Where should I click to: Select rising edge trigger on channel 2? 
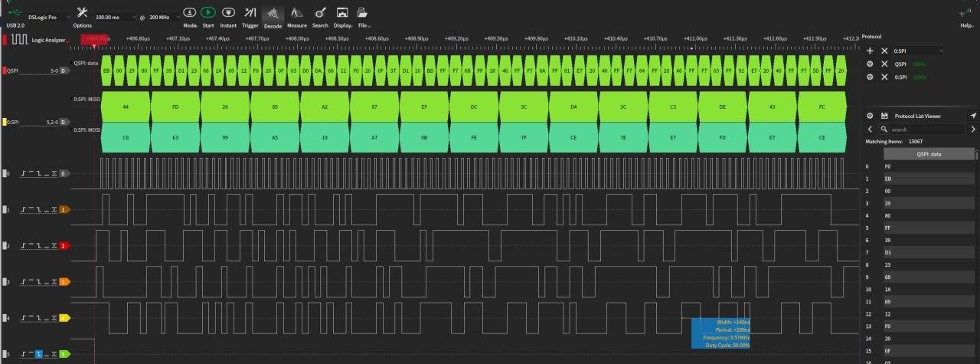pos(24,245)
